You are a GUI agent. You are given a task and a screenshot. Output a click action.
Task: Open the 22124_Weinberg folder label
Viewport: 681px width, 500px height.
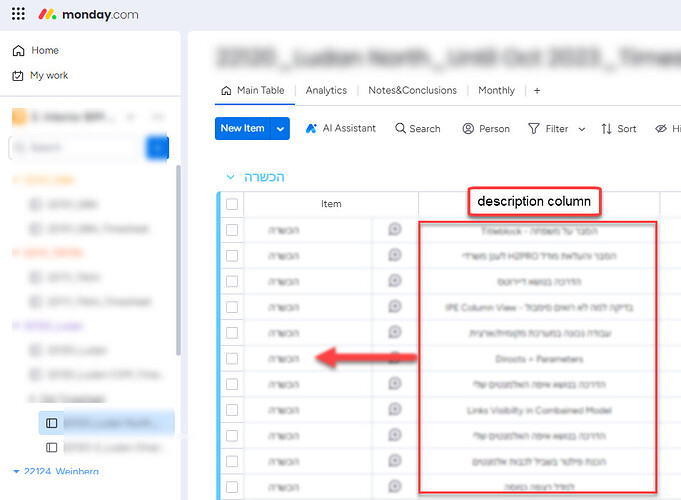[x=61, y=471]
